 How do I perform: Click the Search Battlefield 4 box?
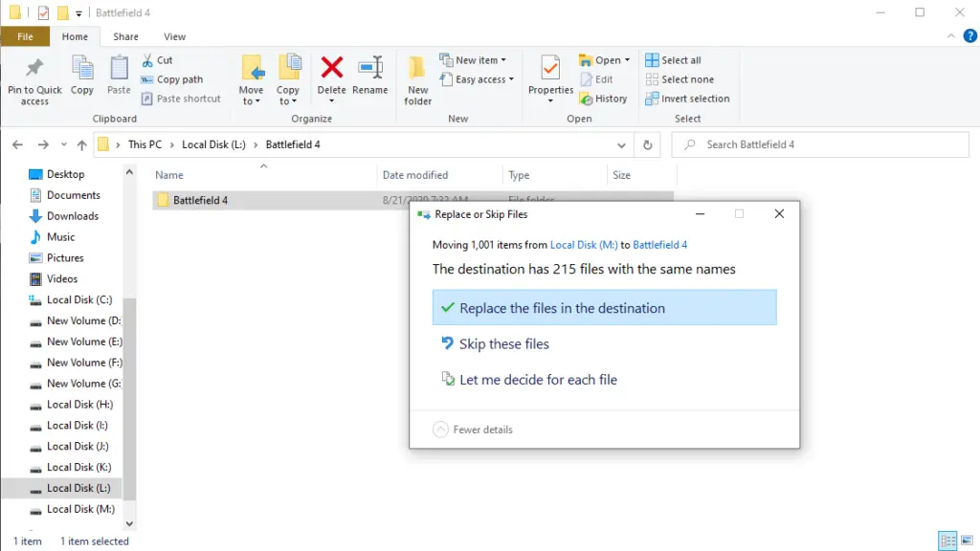(x=820, y=144)
